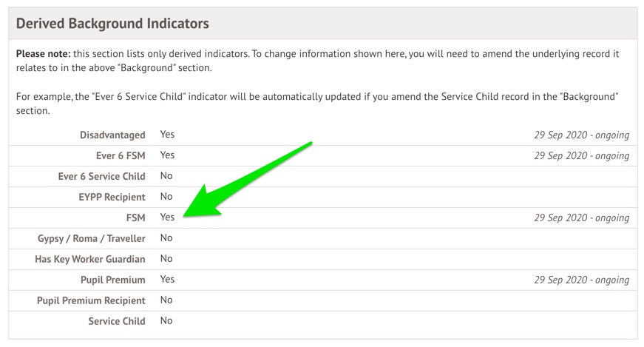Image resolution: width=644 pixels, height=347 pixels.
Task: Select the Ever 6 Service Child label
Action: pos(101,176)
